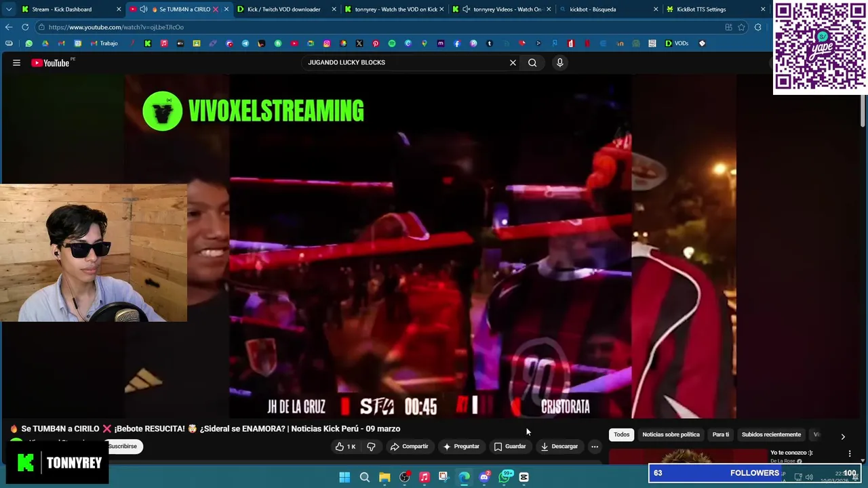Select the 'Todos' filter chip
The height and width of the screenshot is (488, 868).
pos(621,434)
